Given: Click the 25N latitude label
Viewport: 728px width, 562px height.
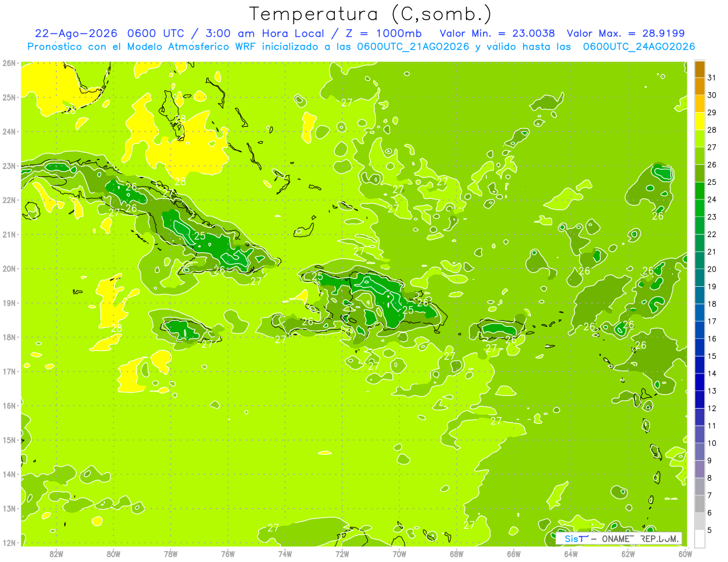Looking at the screenshot, I should coord(8,97).
